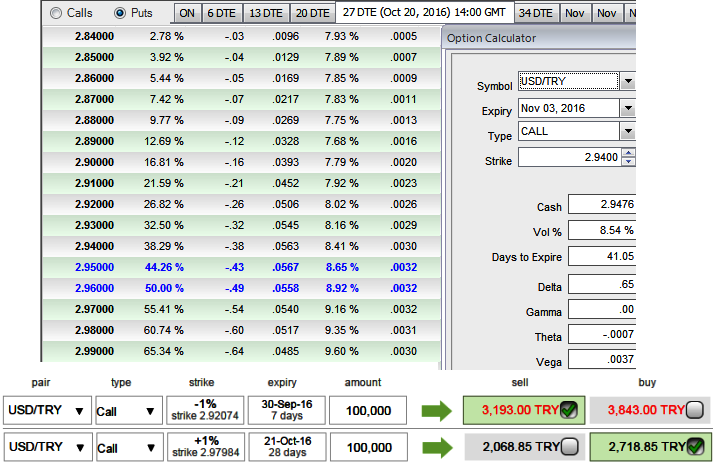The height and width of the screenshot is (462, 714).
Task: Decrease the Strike value with down arrow
Action: (627, 161)
